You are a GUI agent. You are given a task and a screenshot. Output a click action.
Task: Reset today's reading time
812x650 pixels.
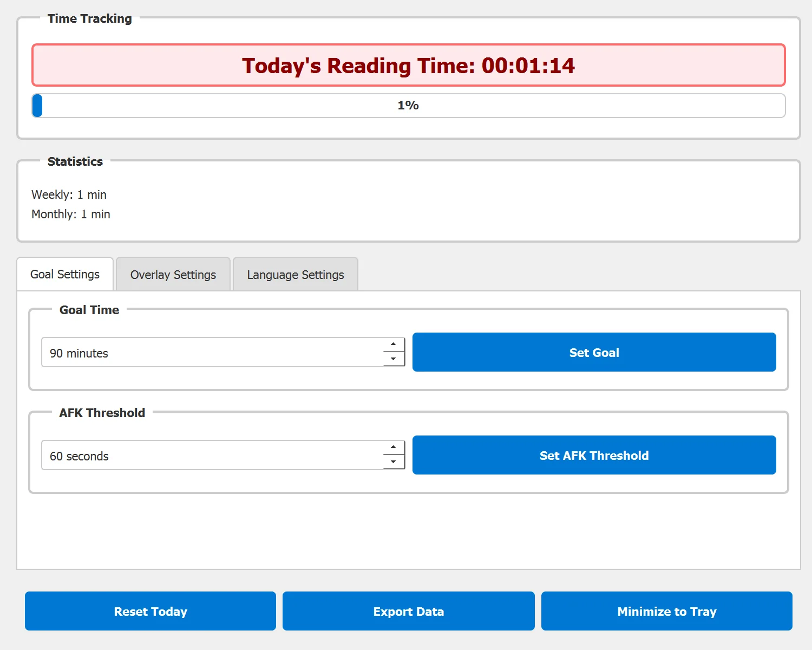[x=150, y=612]
